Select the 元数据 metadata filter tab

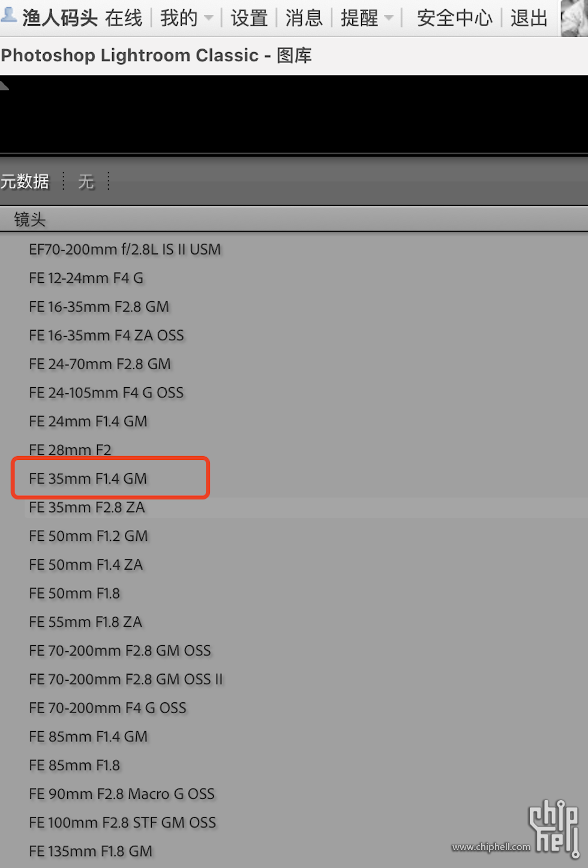[25, 181]
